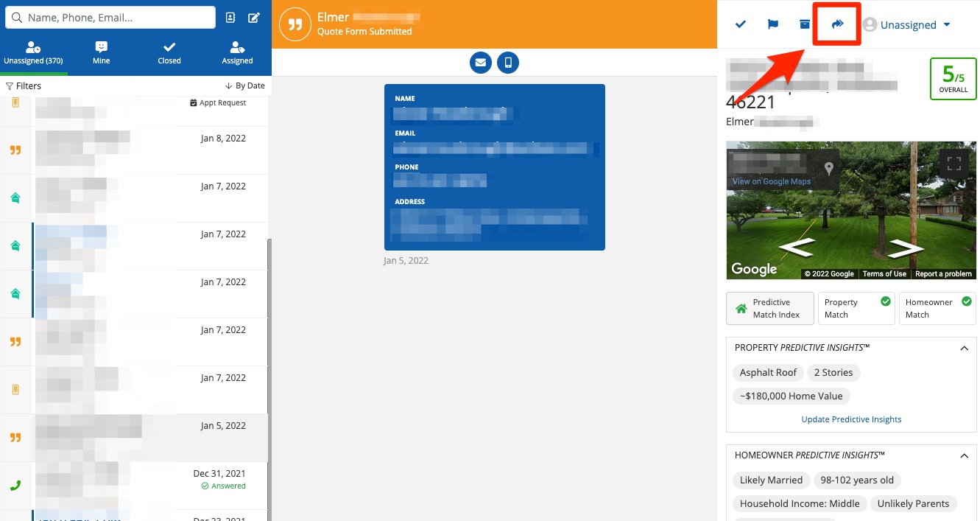
Task: Click in the Name, Phone, Email search field
Action: (x=118, y=18)
